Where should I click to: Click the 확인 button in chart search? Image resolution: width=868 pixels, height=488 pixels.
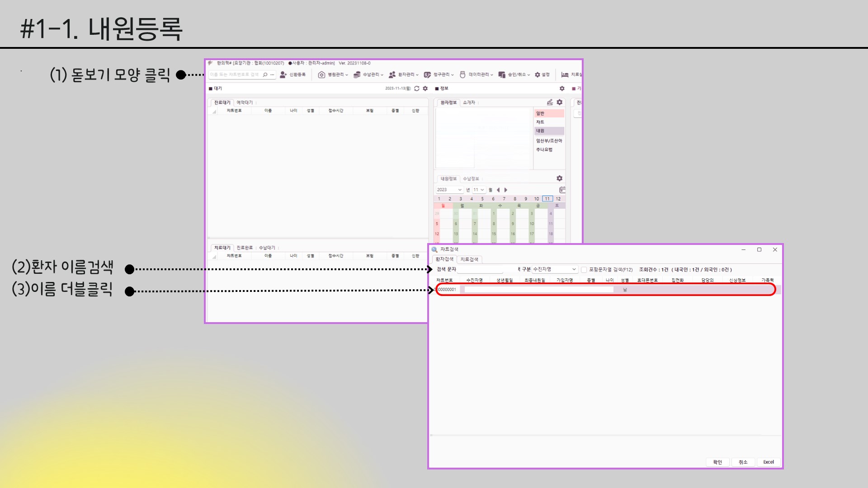717,462
